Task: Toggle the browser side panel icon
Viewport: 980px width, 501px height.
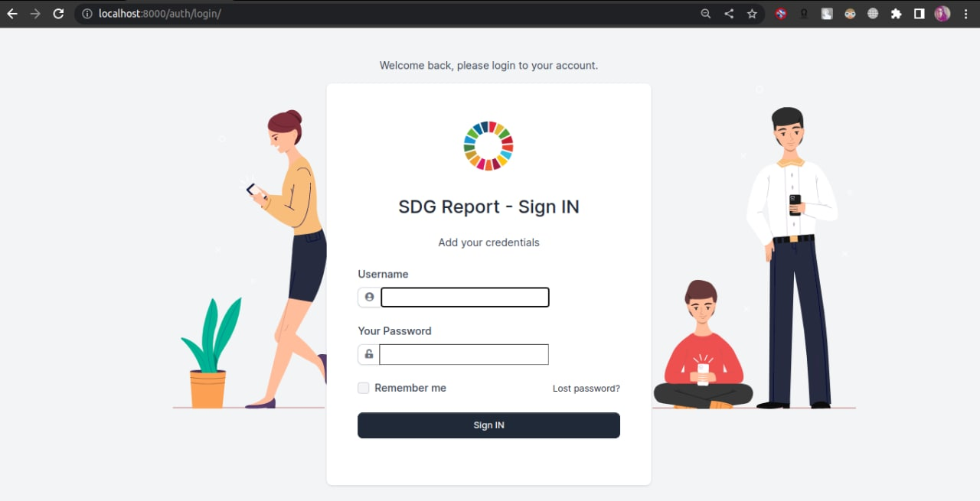Action: pyautogui.click(x=919, y=13)
